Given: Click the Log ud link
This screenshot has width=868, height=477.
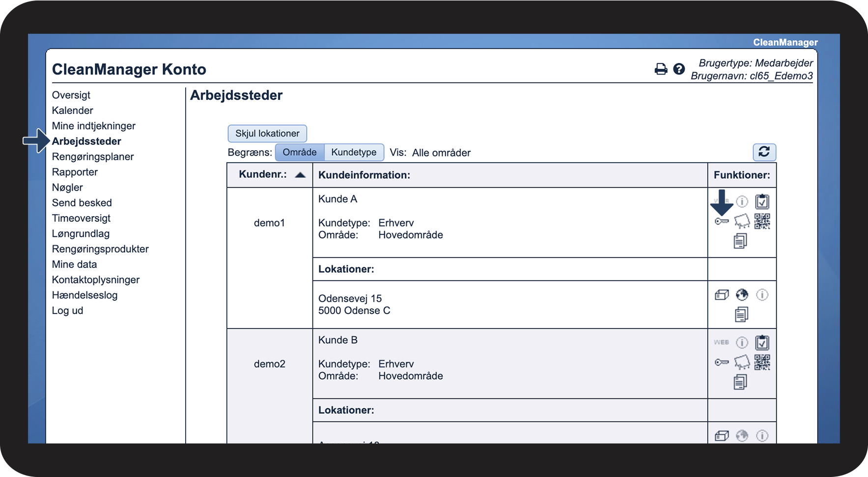Looking at the screenshot, I should [x=67, y=310].
